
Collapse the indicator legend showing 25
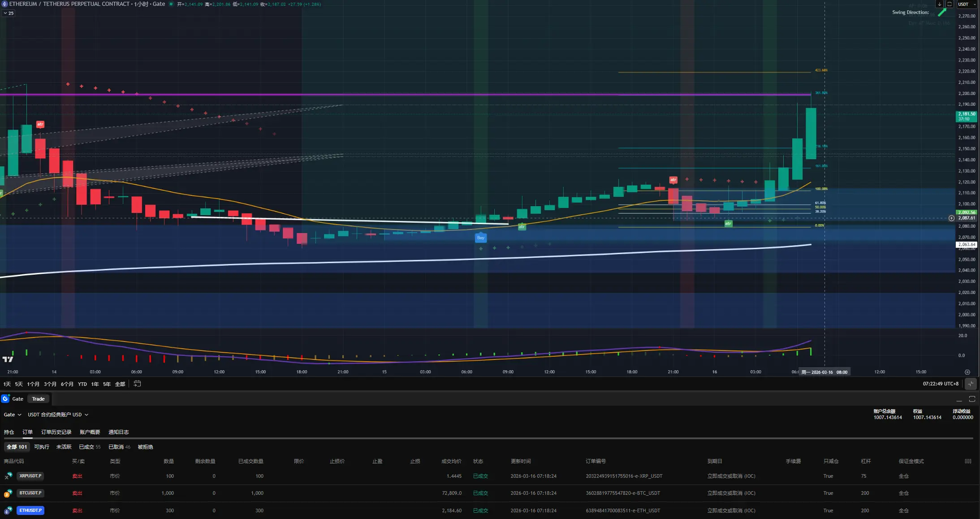(9, 13)
